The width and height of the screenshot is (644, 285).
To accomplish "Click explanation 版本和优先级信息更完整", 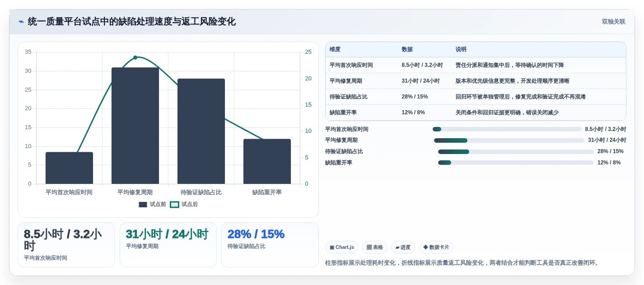I will coord(513,81).
